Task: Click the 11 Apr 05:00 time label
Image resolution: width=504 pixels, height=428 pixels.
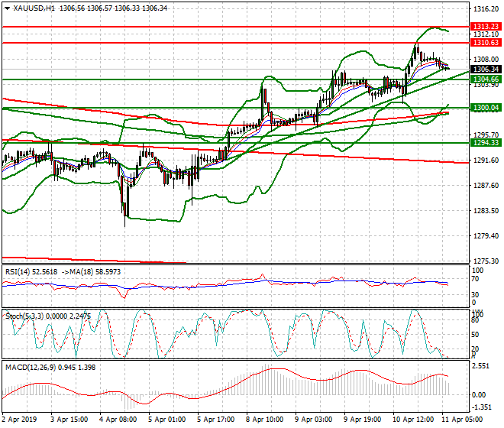Action: pyautogui.click(x=462, y=420)
